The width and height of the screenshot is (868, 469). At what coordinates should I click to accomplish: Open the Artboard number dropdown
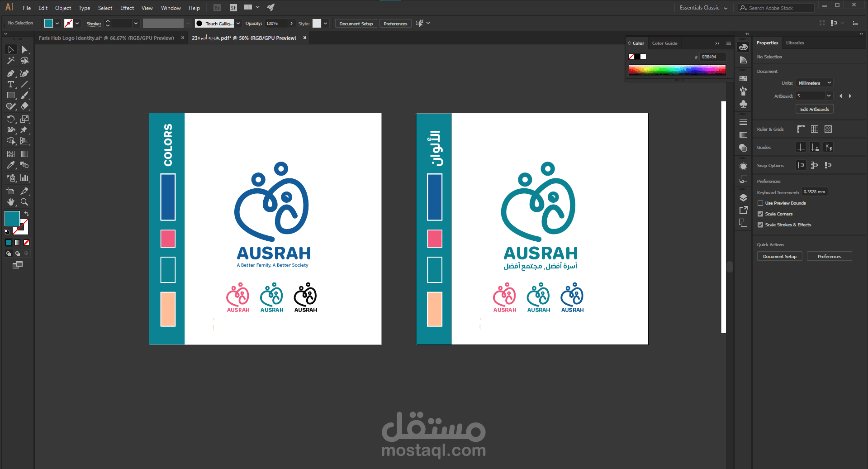[x=829, y=96]
